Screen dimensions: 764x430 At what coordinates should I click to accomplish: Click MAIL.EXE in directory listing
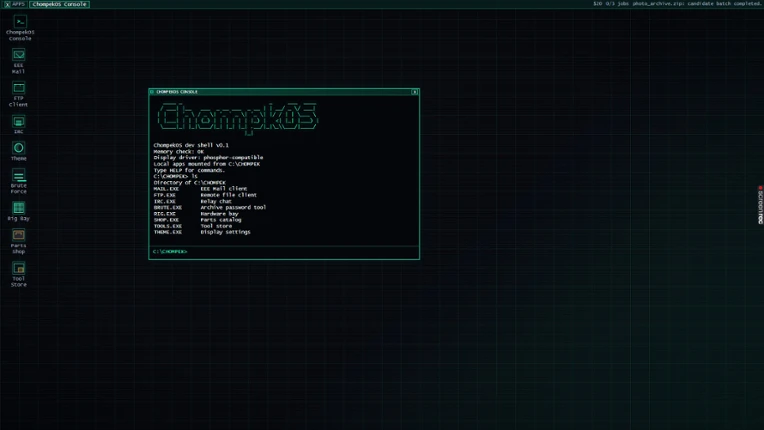(166, 189)
